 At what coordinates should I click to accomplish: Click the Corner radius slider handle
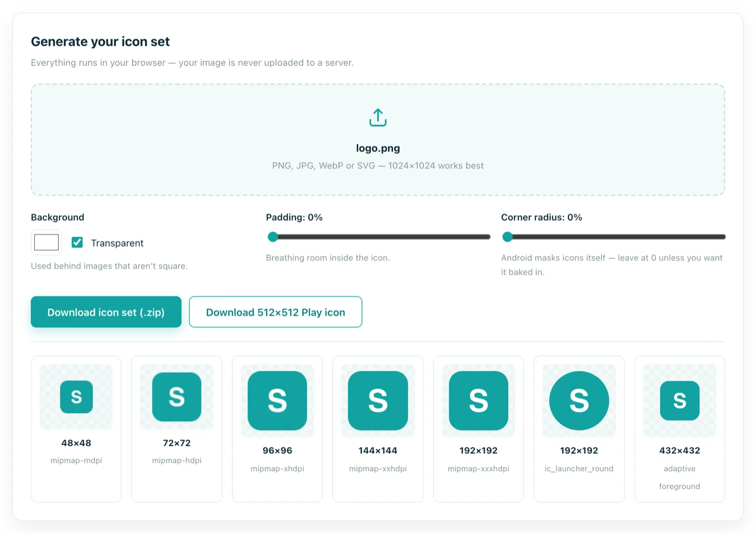(508, 237)
